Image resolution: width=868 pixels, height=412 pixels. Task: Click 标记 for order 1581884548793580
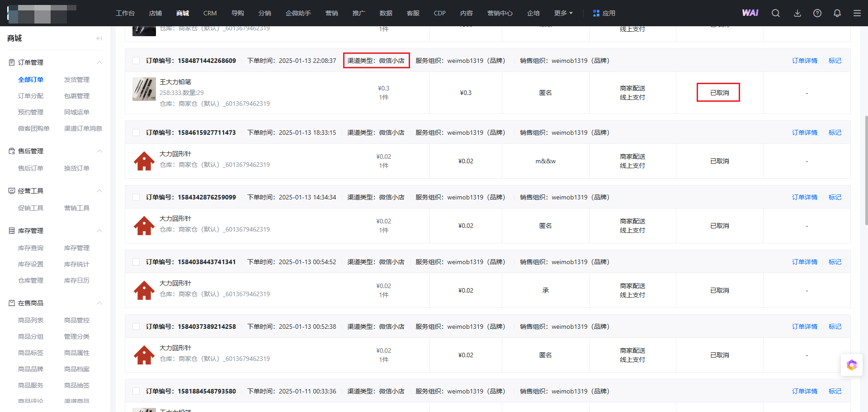[x=835, y=391]
